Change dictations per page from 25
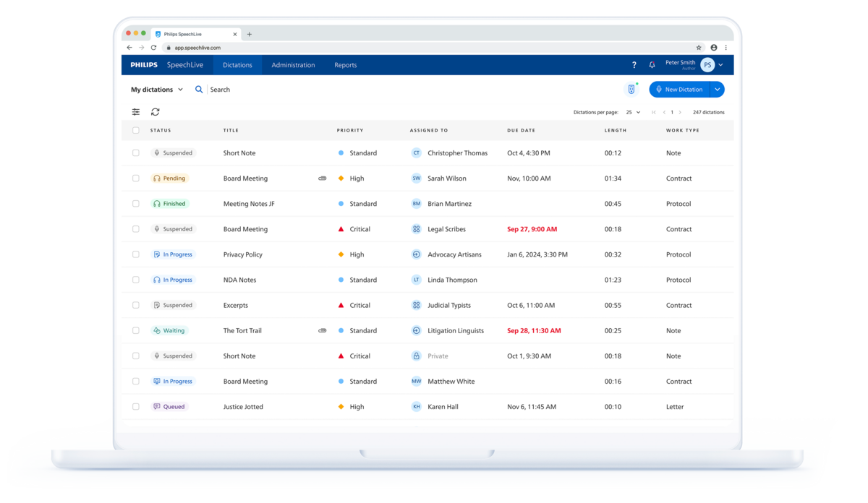 coord(634,113)
